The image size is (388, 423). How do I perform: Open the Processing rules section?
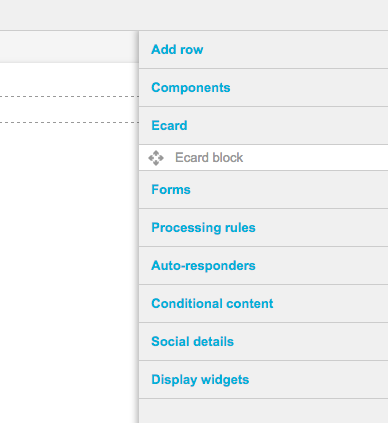pos(203,228)
